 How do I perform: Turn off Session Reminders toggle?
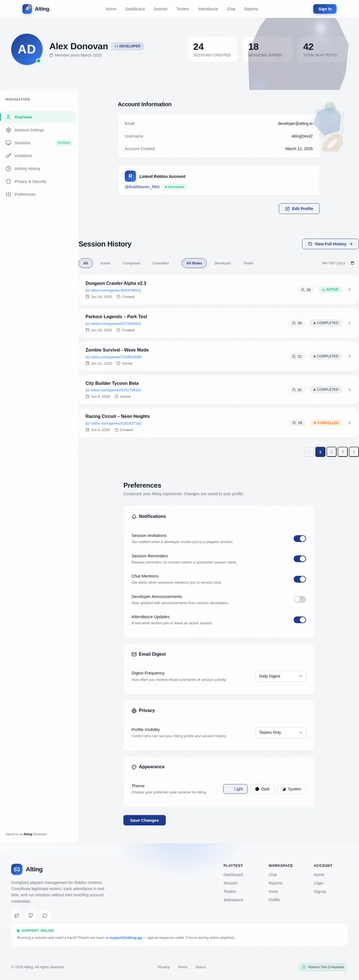click(x=300, y=559)
